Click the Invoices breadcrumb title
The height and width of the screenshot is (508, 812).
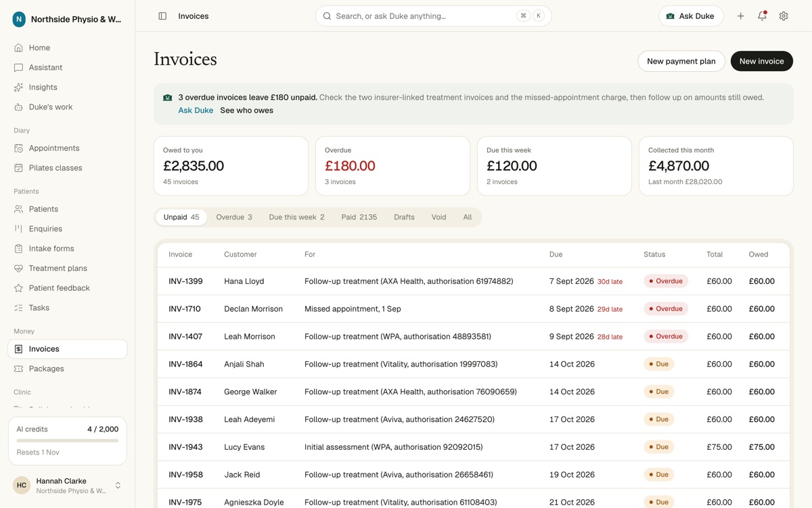coord(194,16)
